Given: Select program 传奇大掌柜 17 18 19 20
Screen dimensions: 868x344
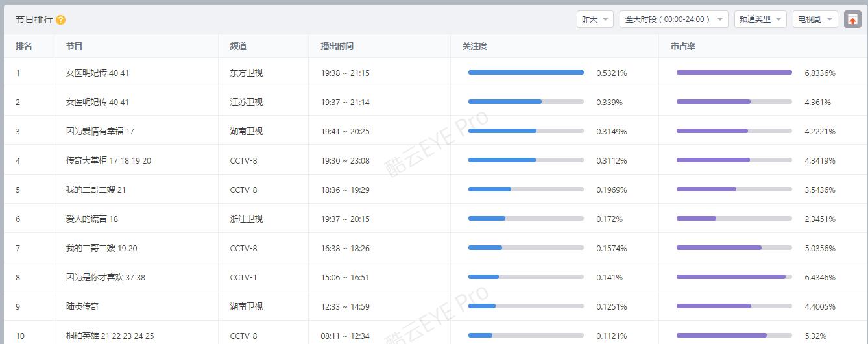Looking at the screenshot, I should (108, 160).
